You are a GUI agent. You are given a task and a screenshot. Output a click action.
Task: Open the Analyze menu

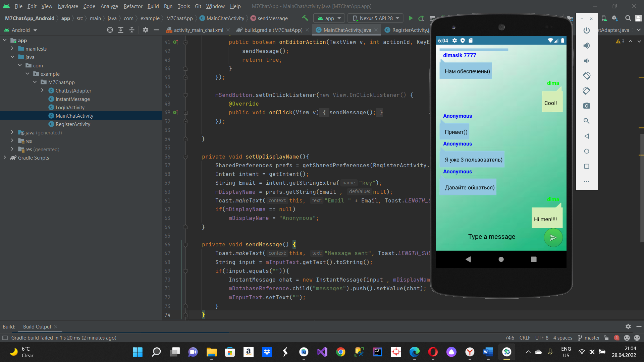click(109, 6)
